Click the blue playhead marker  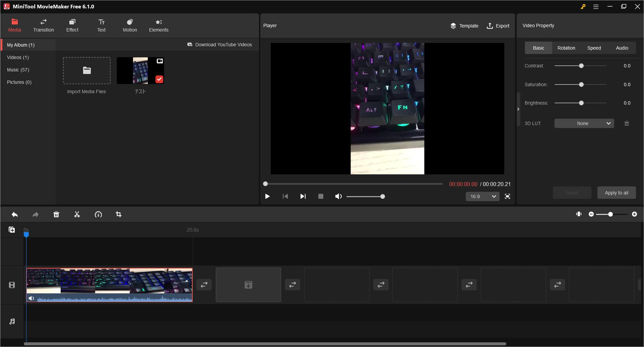[x=26, y=235]
